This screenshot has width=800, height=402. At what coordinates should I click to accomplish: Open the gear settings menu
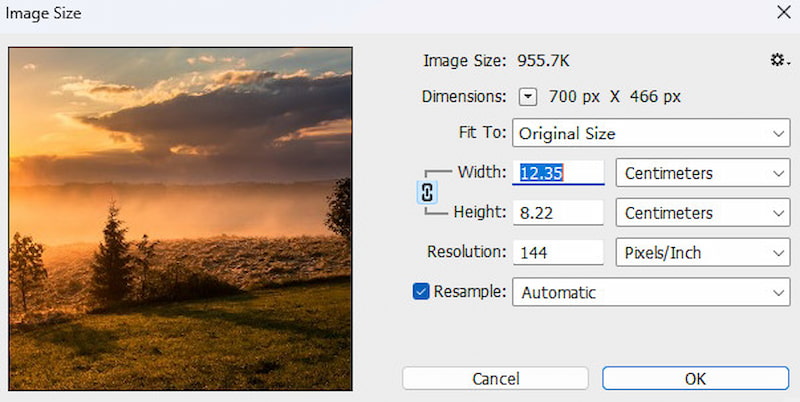tap(780, 61)
